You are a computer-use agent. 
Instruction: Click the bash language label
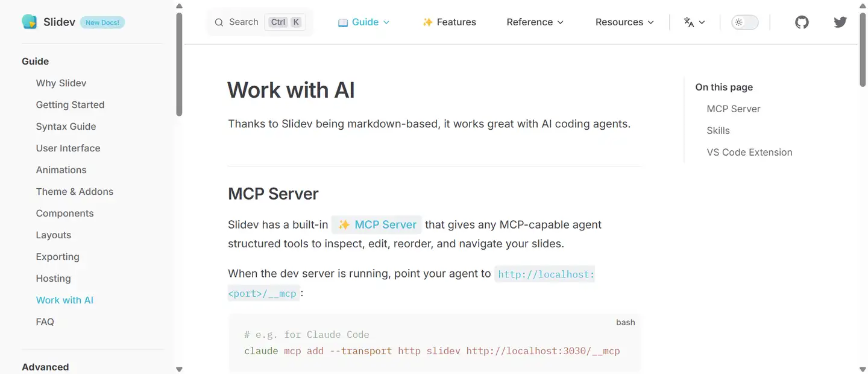(x=625, y=322)
